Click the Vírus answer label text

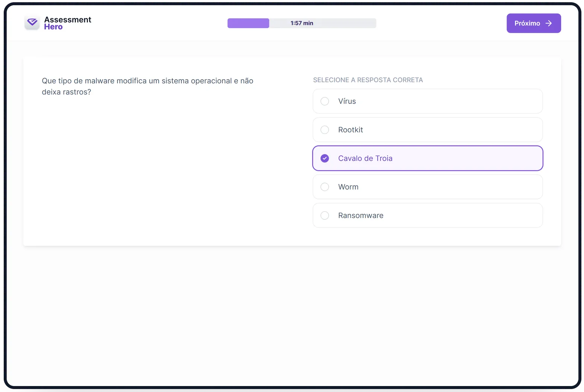[x=347, y=101]
